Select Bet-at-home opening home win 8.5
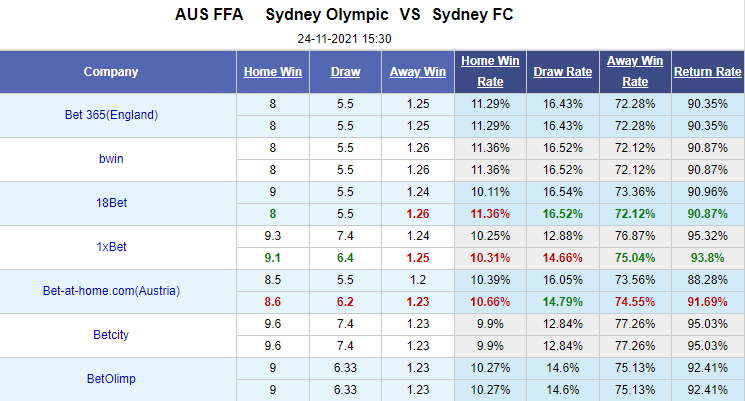This screenshot has width=745, height=401. 273,280
